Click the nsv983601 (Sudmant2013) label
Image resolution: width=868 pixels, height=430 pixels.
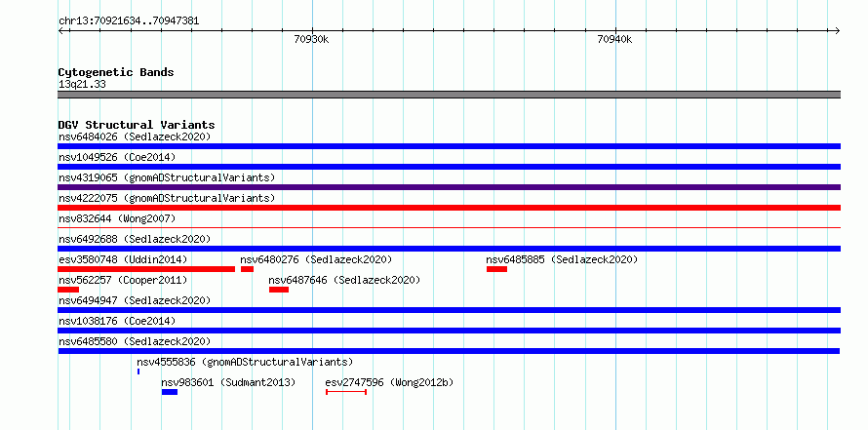coord(228,382)
